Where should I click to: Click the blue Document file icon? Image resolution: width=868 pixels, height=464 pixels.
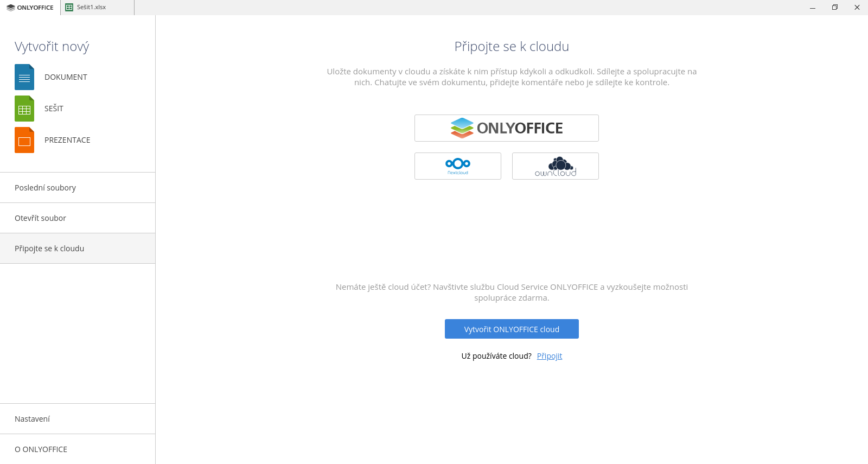pos(24,77)
